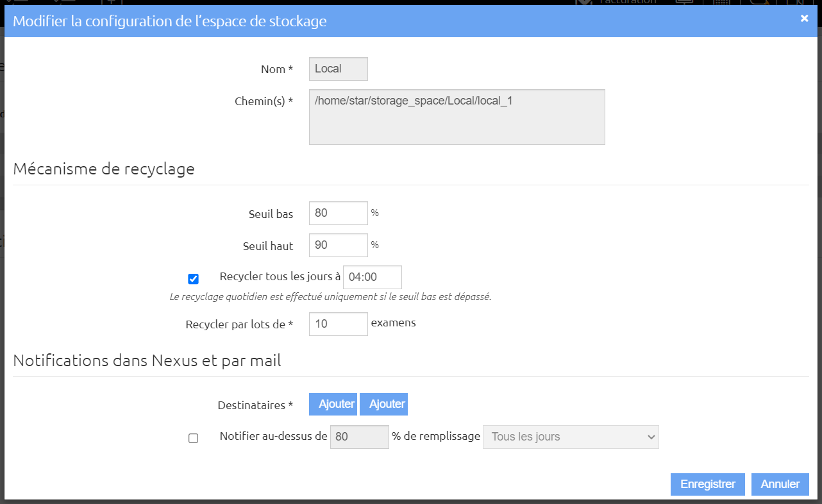822x504 pixels.
Task: Open the 'Tous les jours' frequency dropdown
Action: (x=571, y=437)
